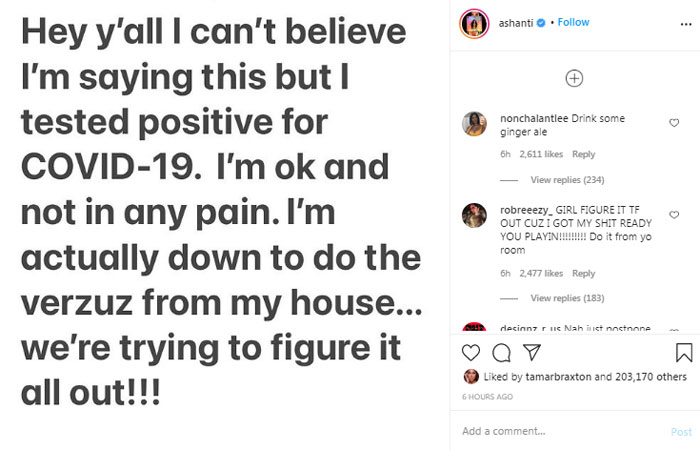The height and width of the screenshot is (450, 700).
Task: Like robreeezy_'s comment with heart
Action: (x=673, y=214)
